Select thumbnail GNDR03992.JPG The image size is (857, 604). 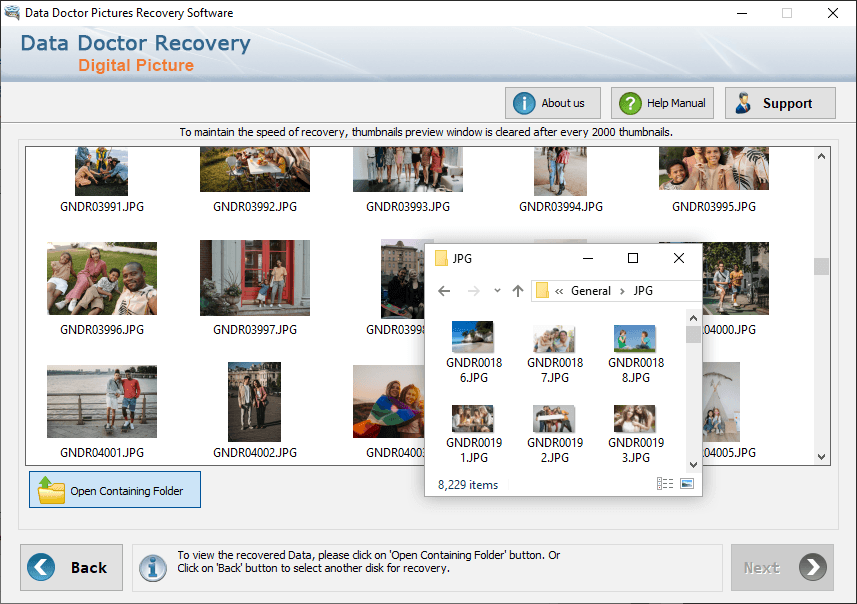tap(255, 169)
